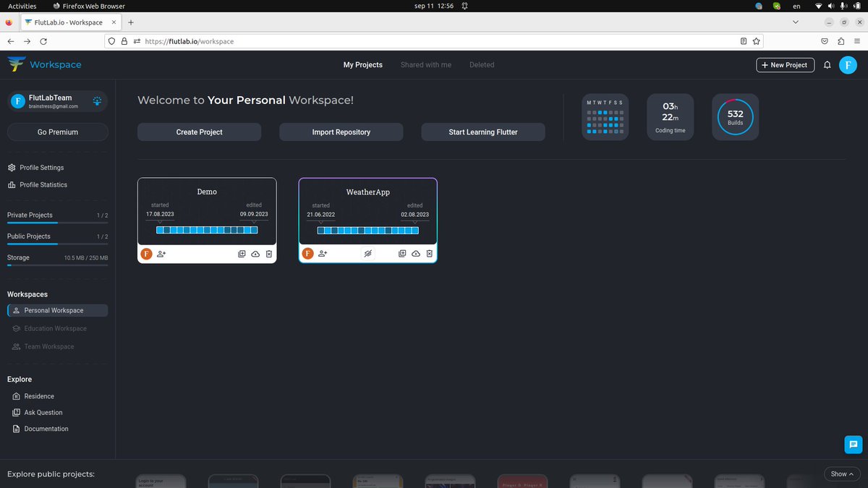Open the user avatar menu in header
The image size is (868, 488).
click(x=848, y=65)
